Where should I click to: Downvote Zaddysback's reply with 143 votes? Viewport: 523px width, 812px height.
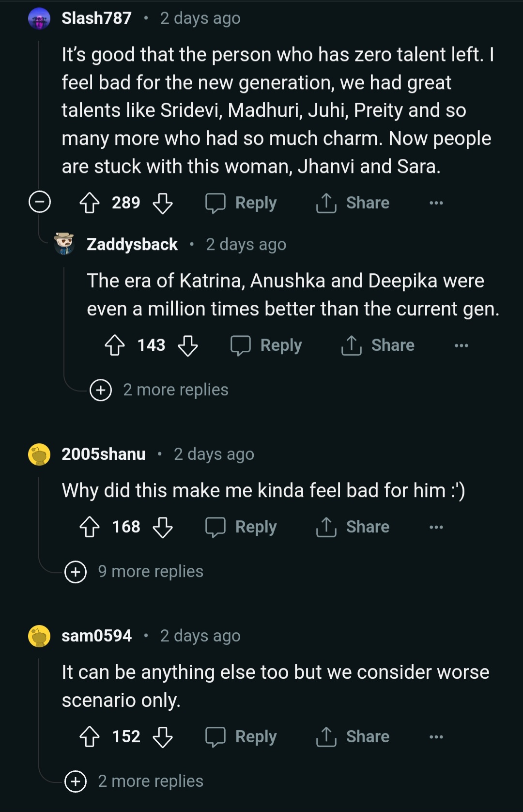pyautogui.click(x=188, y=345)
